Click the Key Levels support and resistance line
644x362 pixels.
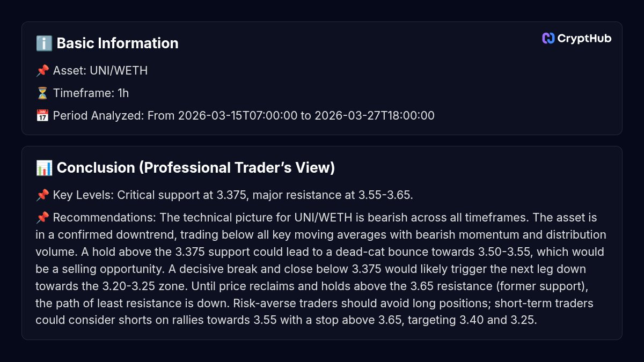[233, 195]
